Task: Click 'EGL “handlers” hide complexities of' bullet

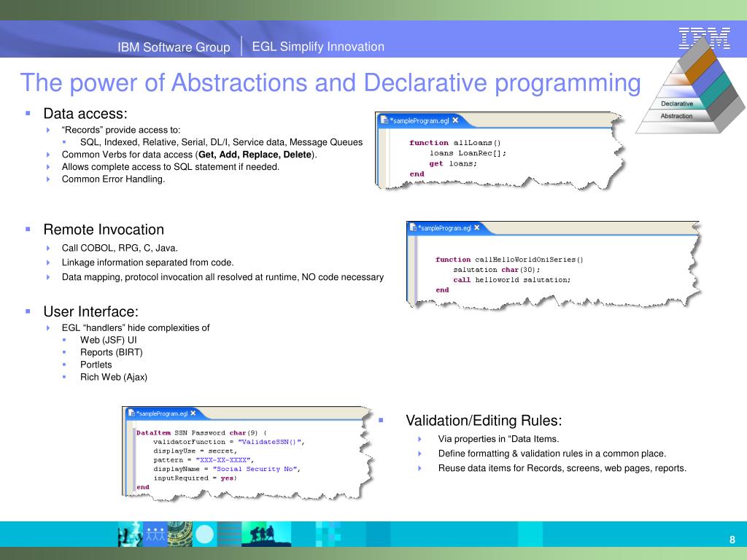Action: point(136,328)
